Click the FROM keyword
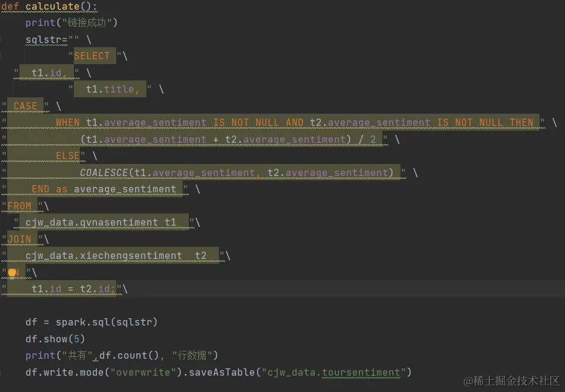 (x=19, y=206)
